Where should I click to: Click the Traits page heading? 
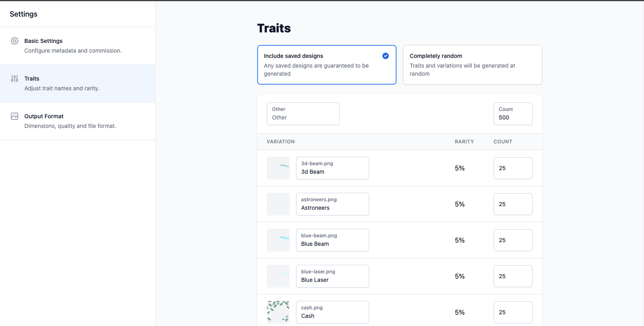pos(274,28)
